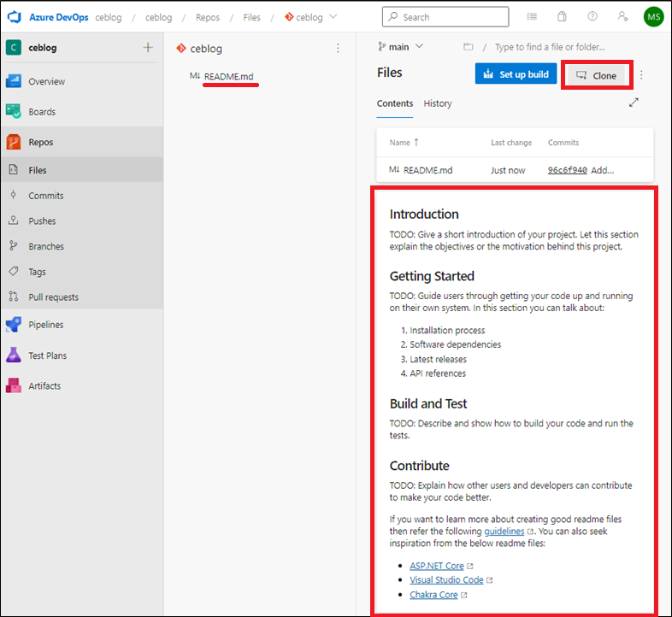Open README.md row in the file table

515,170
